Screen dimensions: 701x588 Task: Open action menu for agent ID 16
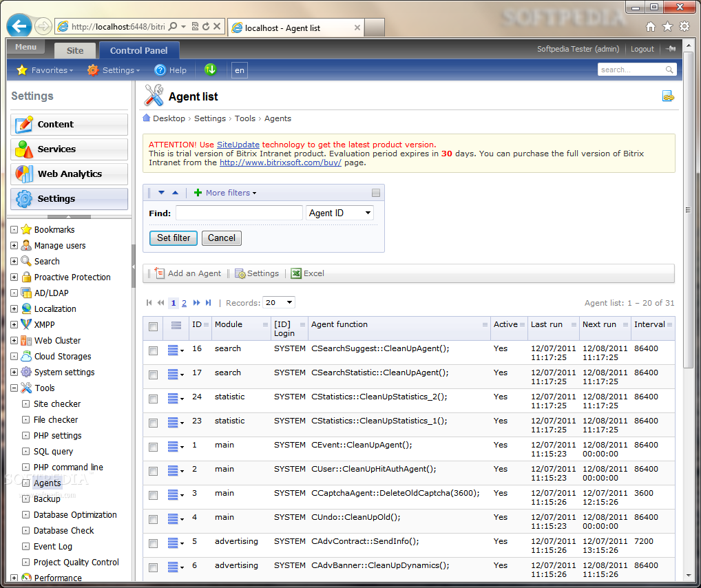[x=176, y=350]
